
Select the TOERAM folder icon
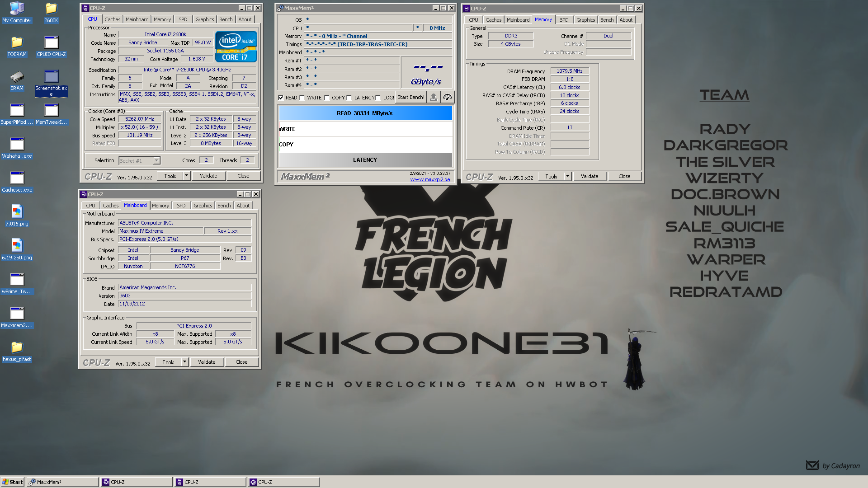click(17, 46)
